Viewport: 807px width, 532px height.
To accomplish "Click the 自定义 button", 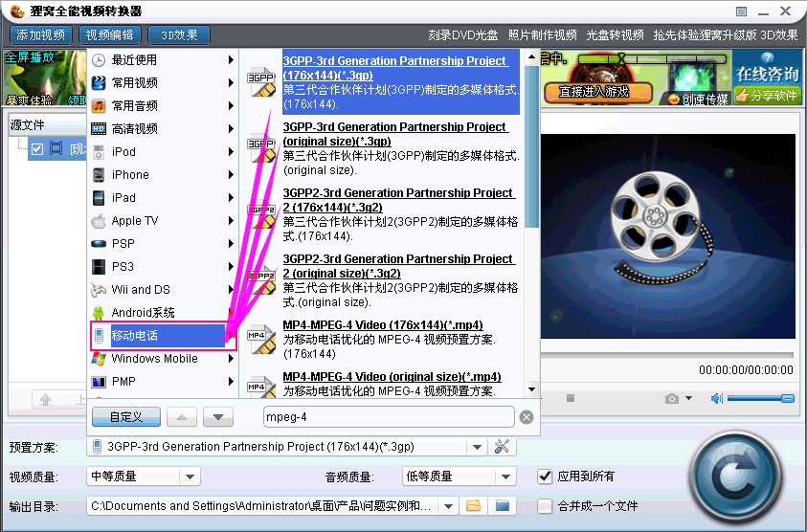I will coord(126,417).
